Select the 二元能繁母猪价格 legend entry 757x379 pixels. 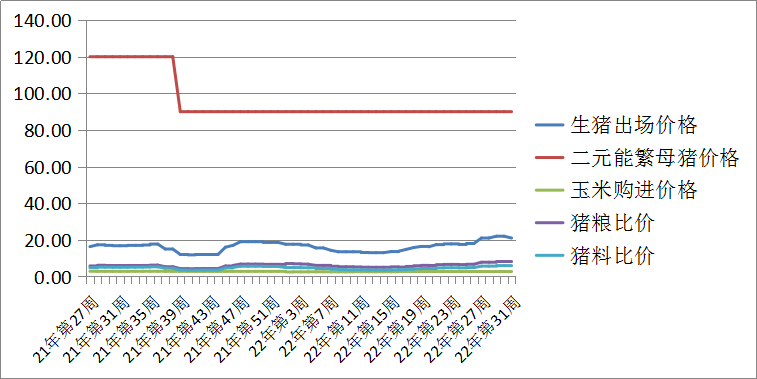click(x=637, y=158)
